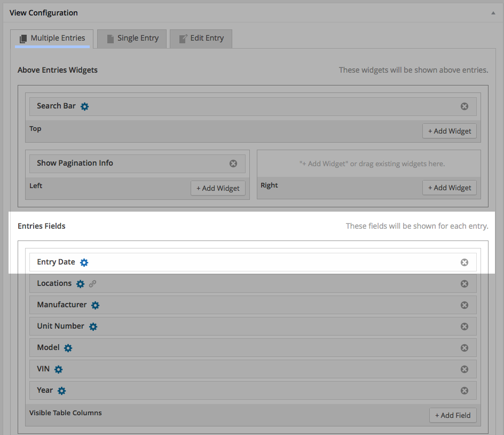
Task: Remove the Show Pagination Info widget
Action: (x=233, y=164)
